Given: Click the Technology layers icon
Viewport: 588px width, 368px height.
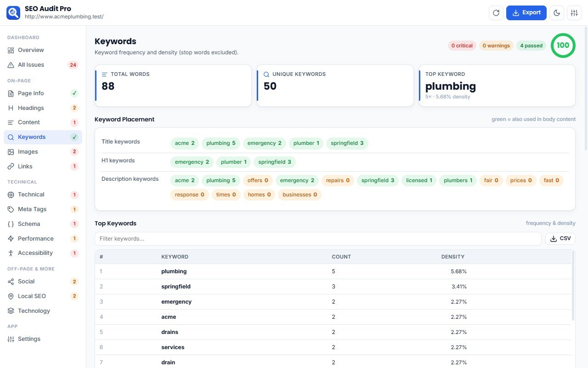Looking at the screenshot, I should (x=11, y=311).
